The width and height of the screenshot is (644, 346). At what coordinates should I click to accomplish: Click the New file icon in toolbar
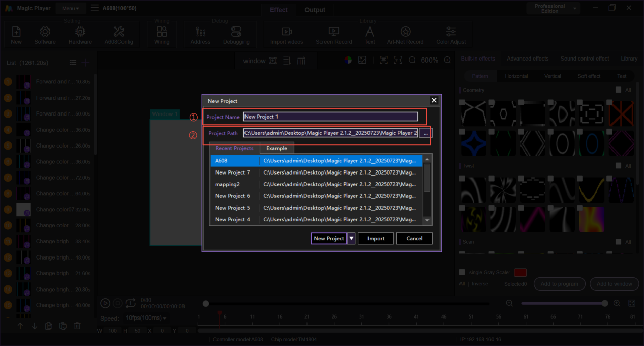click(16, 32)
